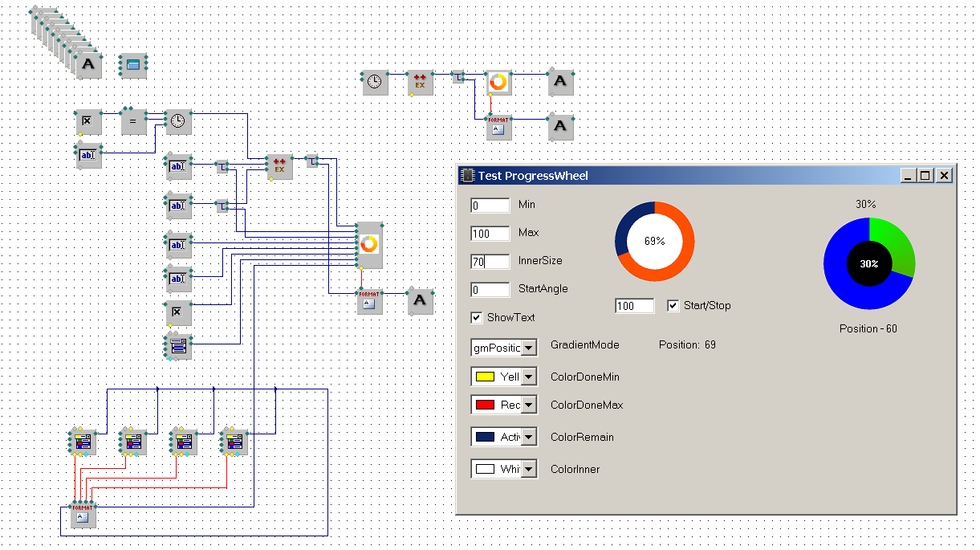Select the '=' comparison element

click(133, 121)
